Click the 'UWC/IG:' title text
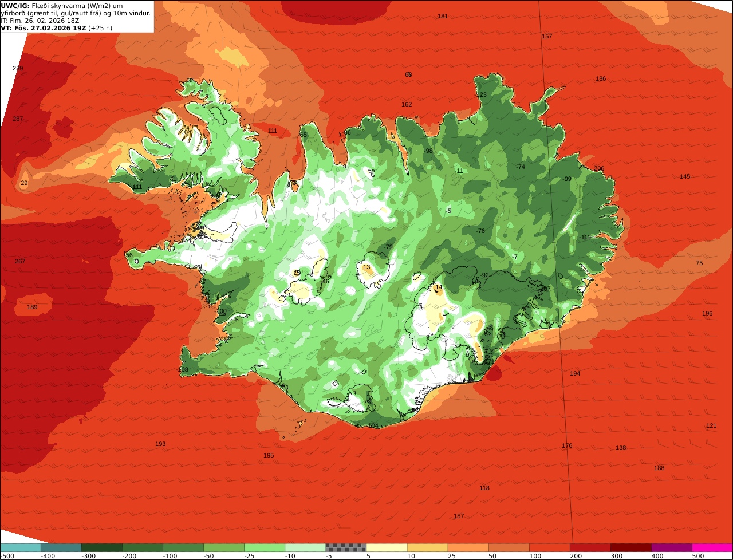Screen dimensions: 733x560 click(15, 5)
